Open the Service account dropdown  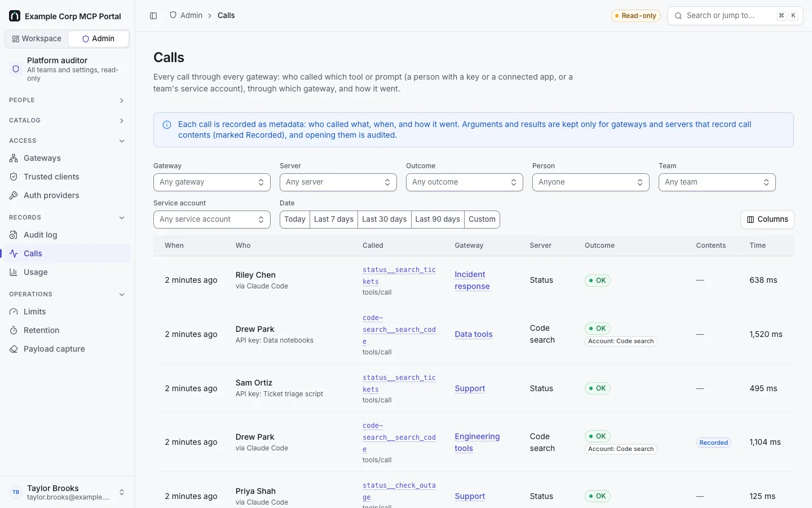[212, 220]
